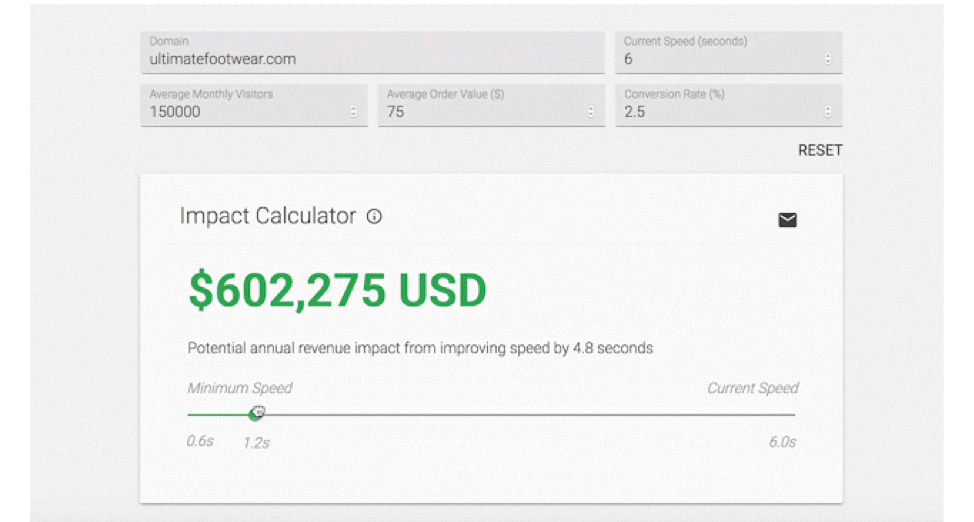The image size is (974, 522).
Task: Reset the calculator with the RESET button
Action: coord(820,150)
